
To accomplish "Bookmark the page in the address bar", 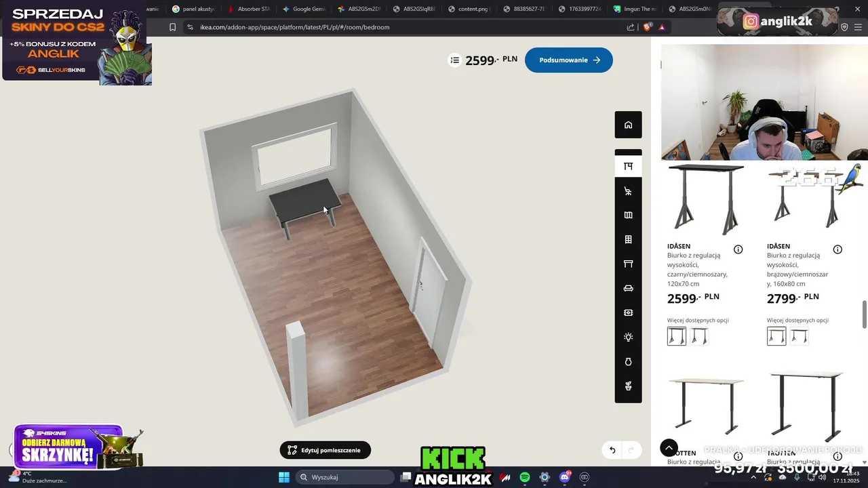I will [172, 27].
